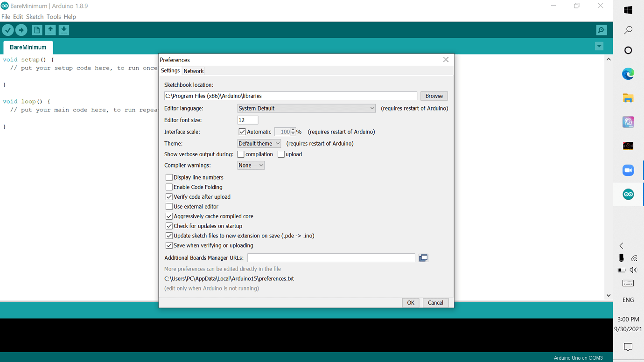644x362 pixels.
Task: Click the Additional Boards Manager URLs edit icon
Action: [x=423, y=257]
